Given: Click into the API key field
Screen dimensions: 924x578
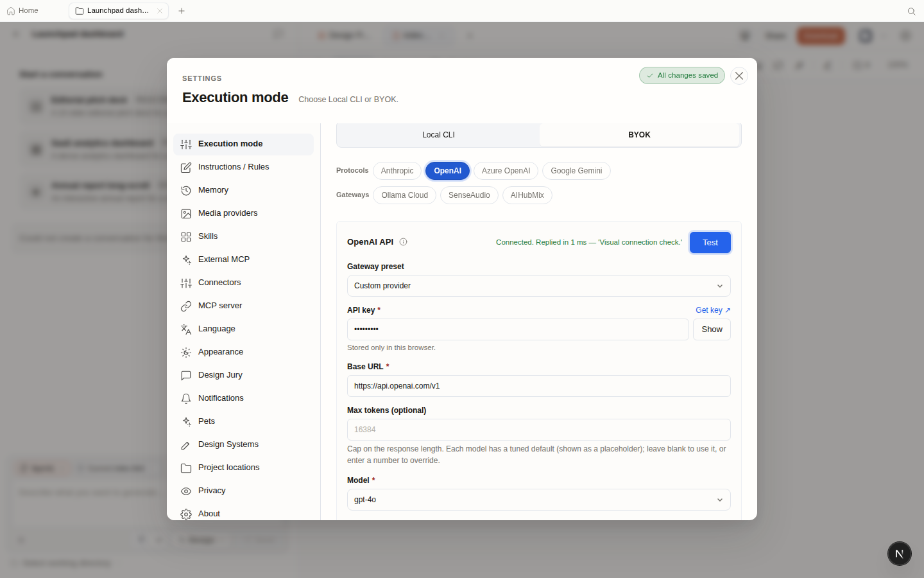Looking at the screenshot, I should [518, 329].
